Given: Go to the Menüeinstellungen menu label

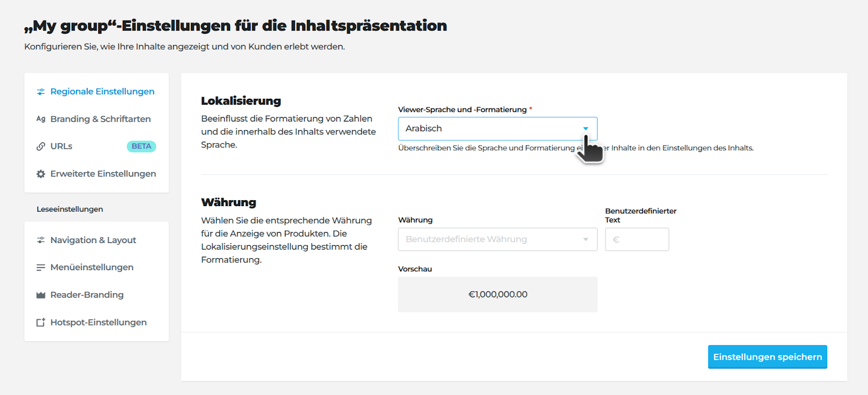Looking at the screenshot, I should 92,267.
